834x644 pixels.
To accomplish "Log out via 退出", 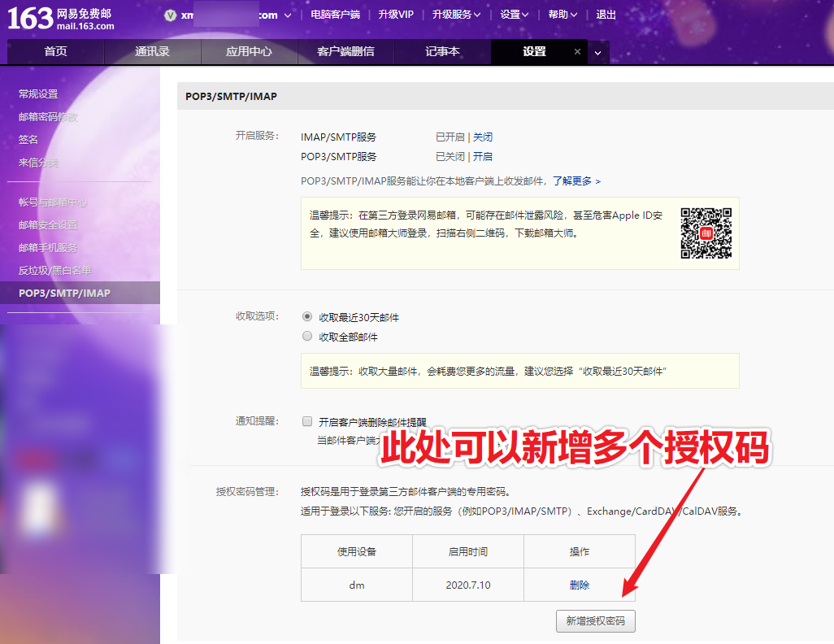I will 606,15.
